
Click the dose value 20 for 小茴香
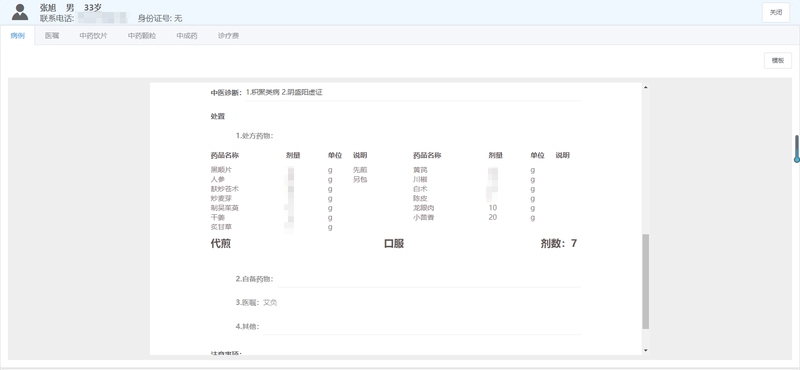click(x=492, y=217)
